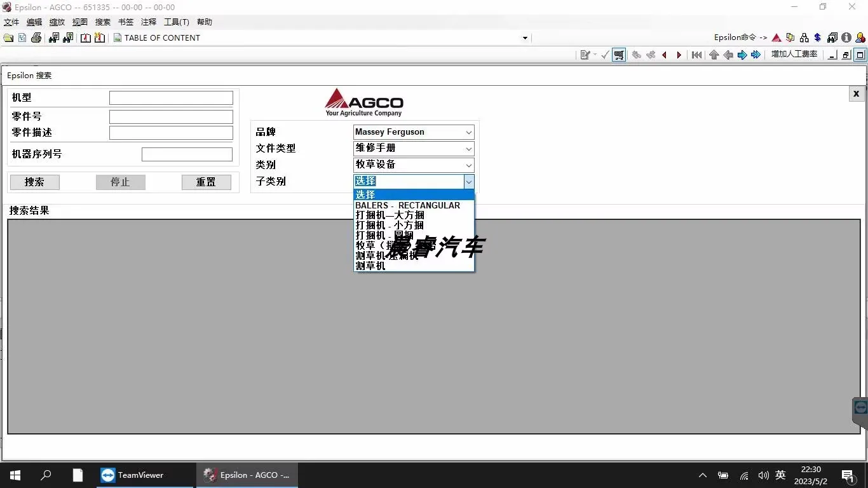Click the 英 input method indicator
868x488 pixels.
point(780,475)
